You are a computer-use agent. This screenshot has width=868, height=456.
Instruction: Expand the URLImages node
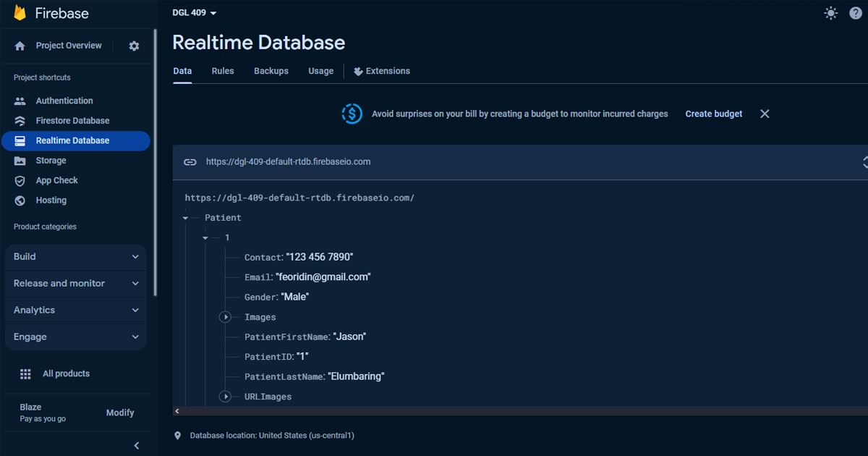click(226, 397)
